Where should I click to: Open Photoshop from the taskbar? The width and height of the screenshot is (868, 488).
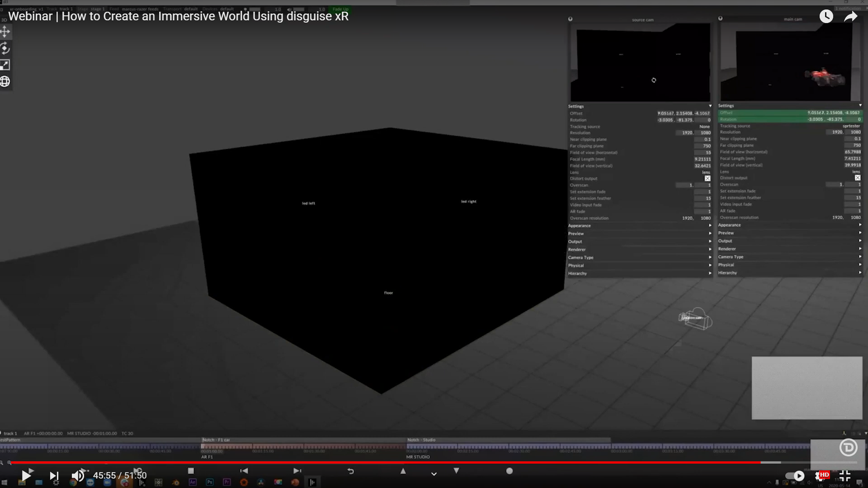(209, 482)
